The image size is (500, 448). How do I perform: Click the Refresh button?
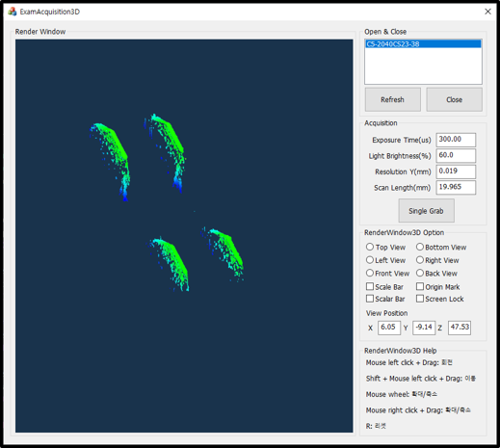[393, 99]
